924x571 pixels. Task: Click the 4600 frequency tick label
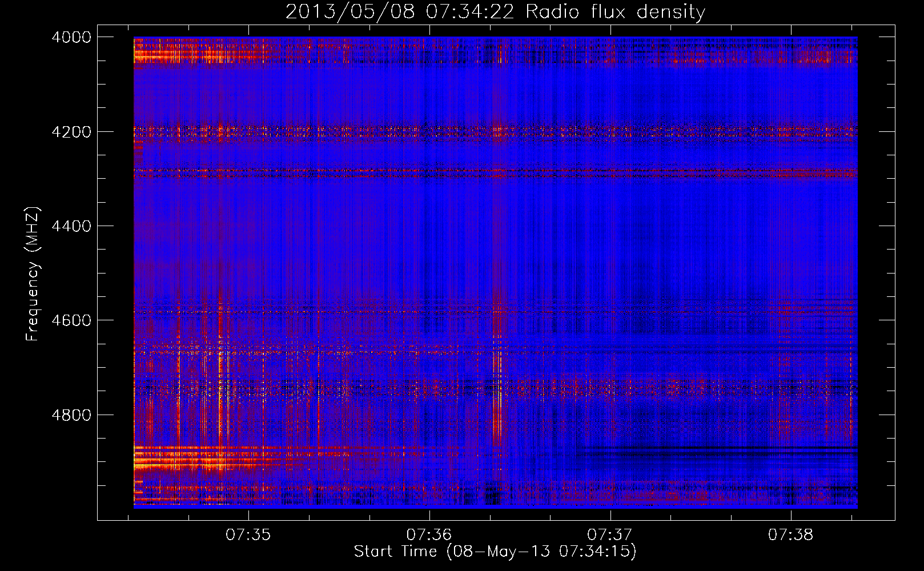[71, 320]
